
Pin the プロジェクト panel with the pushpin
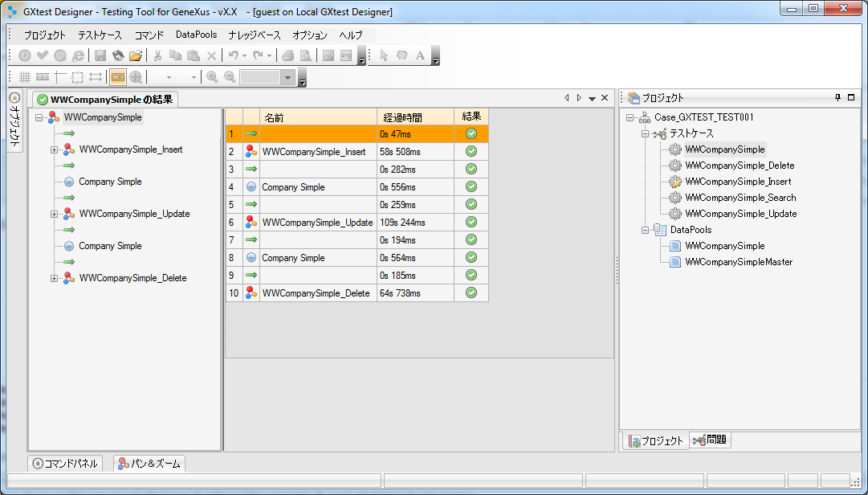[x=838, y=98]
